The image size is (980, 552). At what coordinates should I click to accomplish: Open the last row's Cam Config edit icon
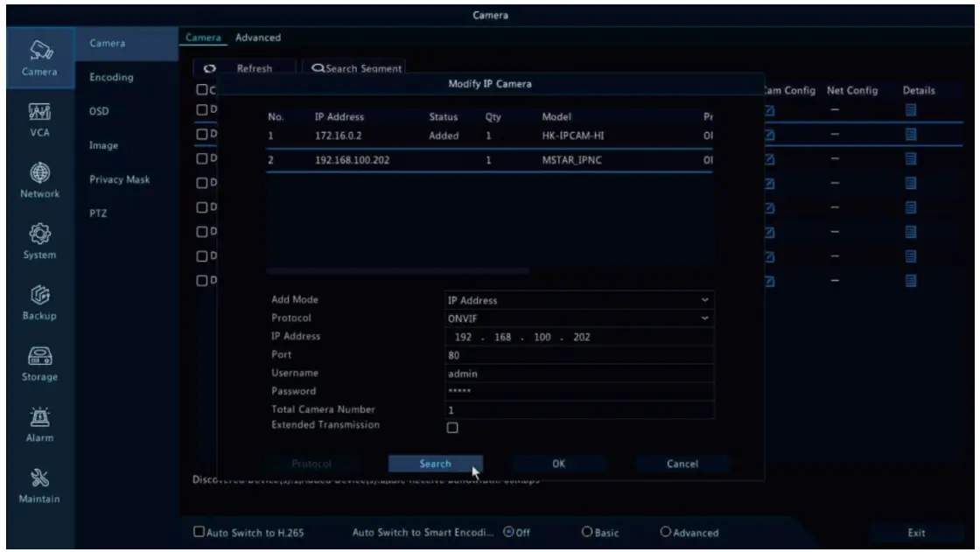pyautogui.click(x=769, y=282)
